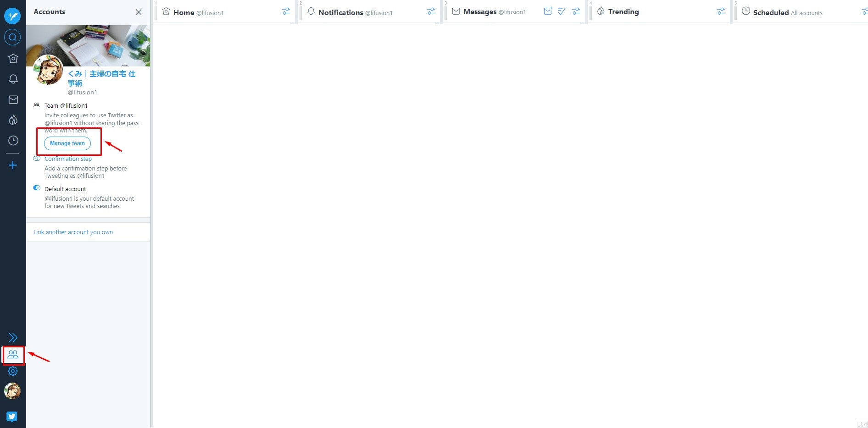
Task: Open Accounts via people icon in sidebar
Action: click(13, 354)
